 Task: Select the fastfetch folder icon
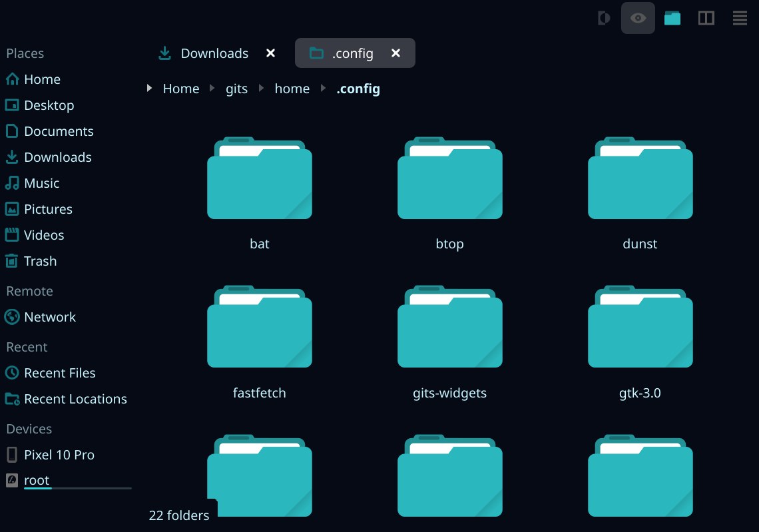(x=260, y=327)
